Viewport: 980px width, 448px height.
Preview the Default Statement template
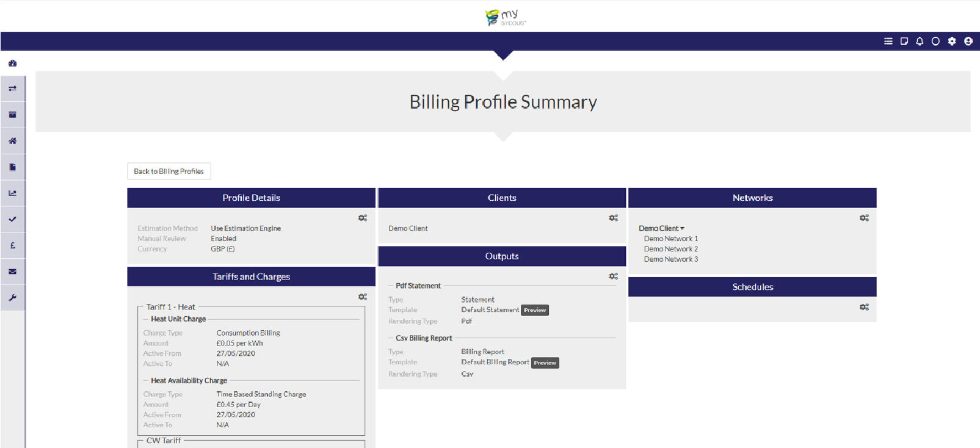tap(535, 310)
